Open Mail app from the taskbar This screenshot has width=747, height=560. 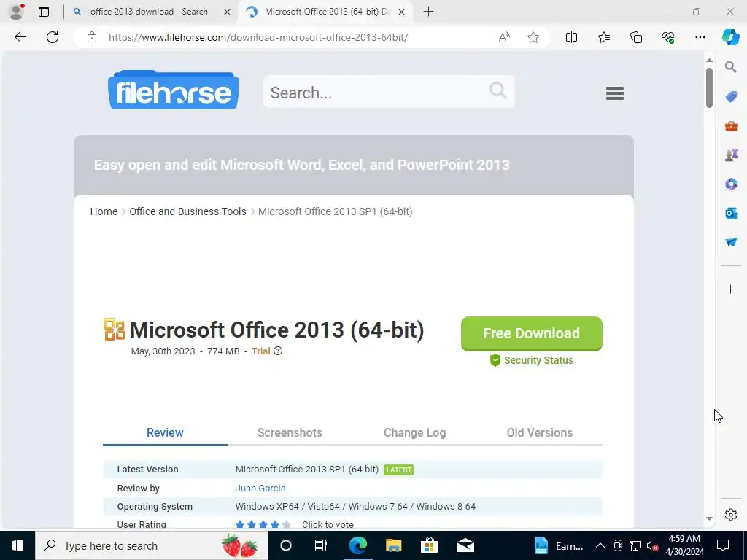(x=465, y=545)
